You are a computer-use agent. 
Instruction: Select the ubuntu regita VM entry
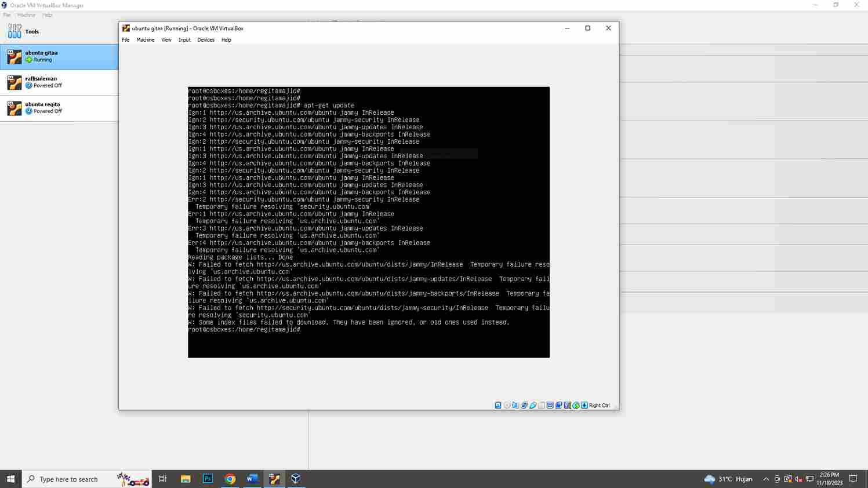click(59, 108)
